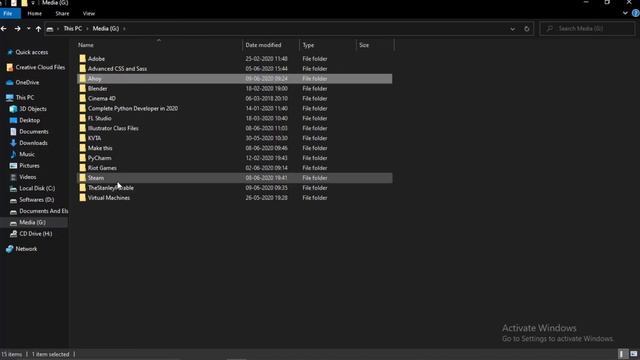The image size is (640, 360).
Task: Click This PC in the address breadcrumb
Action: (73, 29)
